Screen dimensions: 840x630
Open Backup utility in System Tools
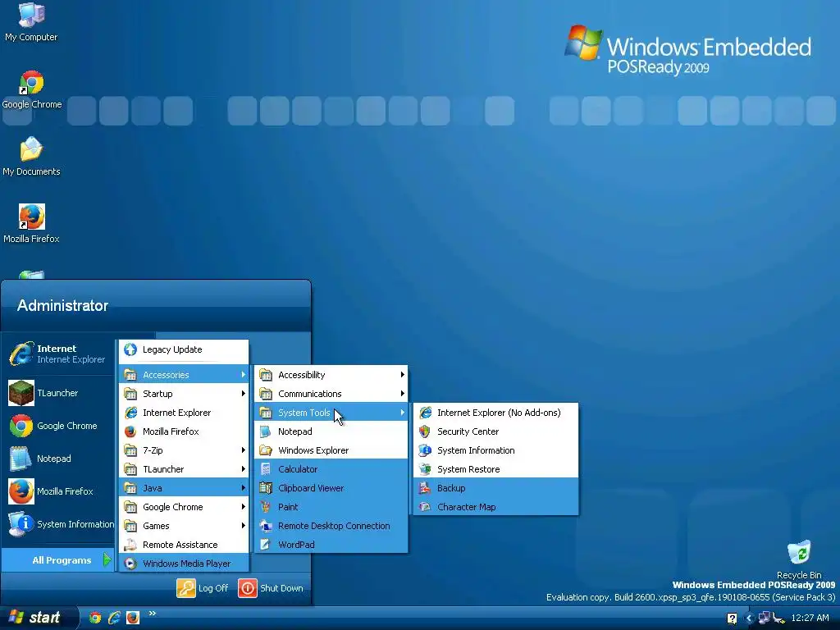click(496, 488)
